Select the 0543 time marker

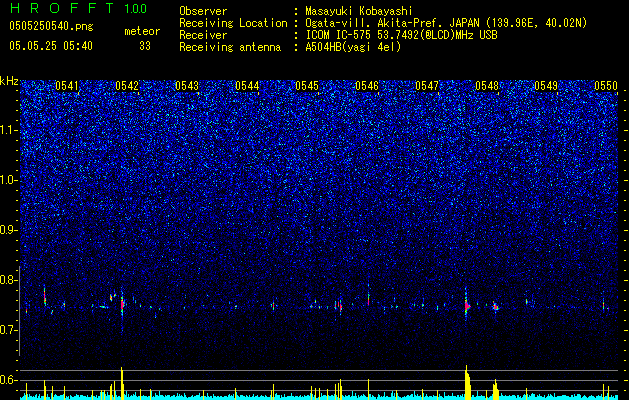[x=187, y=86]
